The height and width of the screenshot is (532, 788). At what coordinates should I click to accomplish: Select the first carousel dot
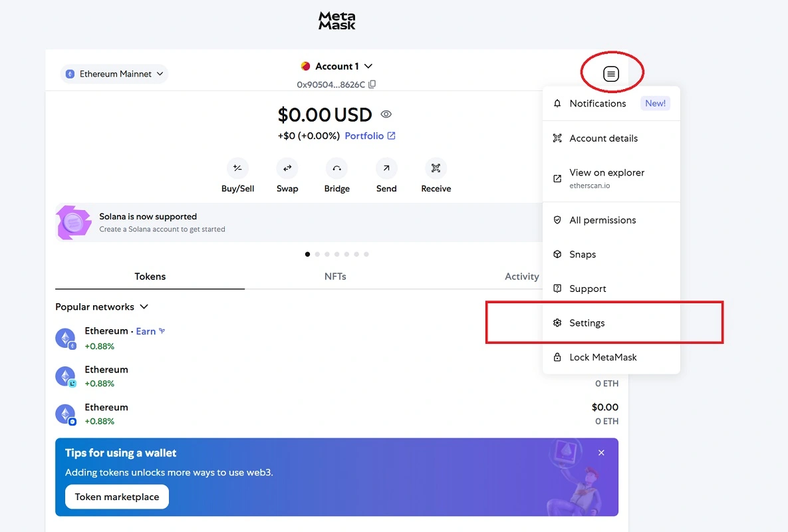(x=308, y=254)
